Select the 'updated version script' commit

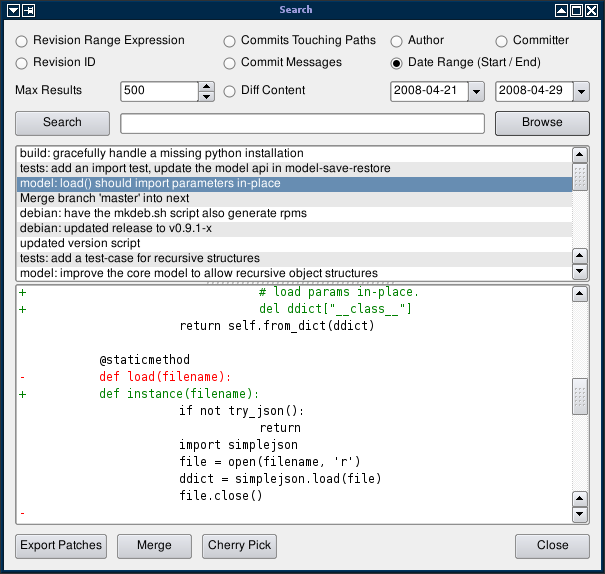point(295,243)
